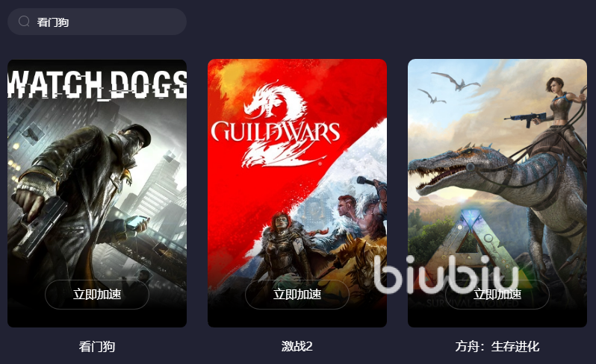
Task: Select the 方舟：生存进化 title label
Action: coord(497,346)
